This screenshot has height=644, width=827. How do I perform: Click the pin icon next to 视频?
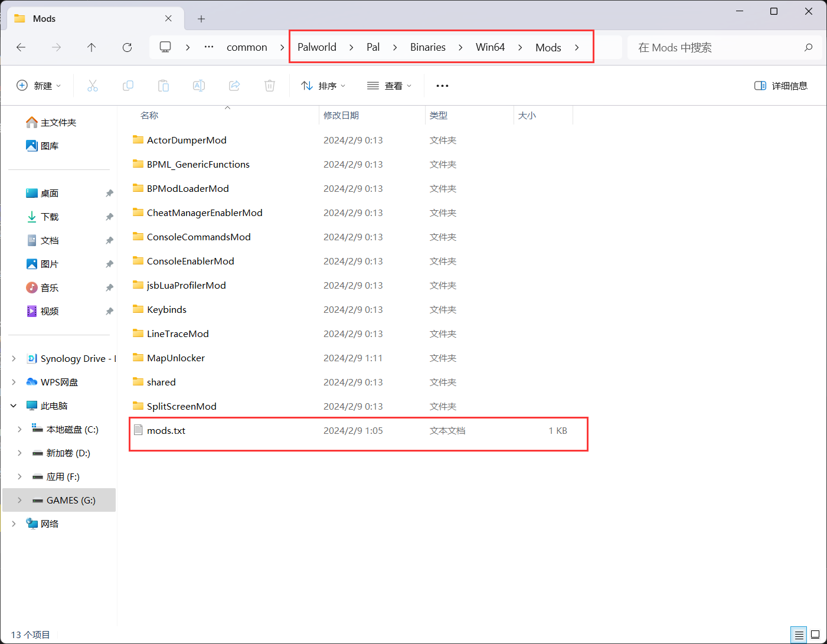point(109,311)
